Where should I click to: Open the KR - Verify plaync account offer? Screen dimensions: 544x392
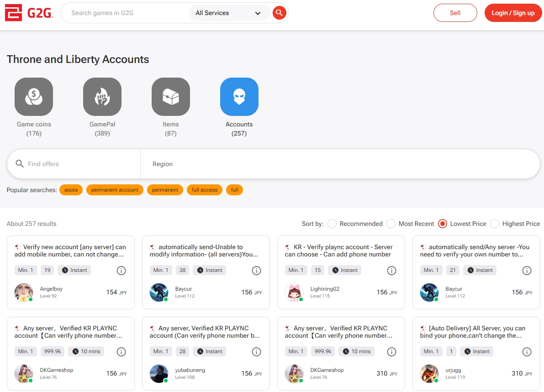click(x=338, y=251)
